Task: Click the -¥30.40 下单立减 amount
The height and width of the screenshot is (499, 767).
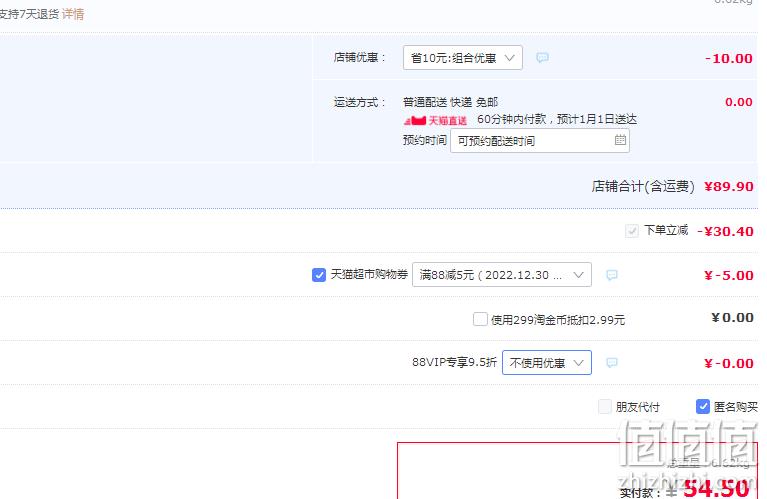Action: coord(725,231)
